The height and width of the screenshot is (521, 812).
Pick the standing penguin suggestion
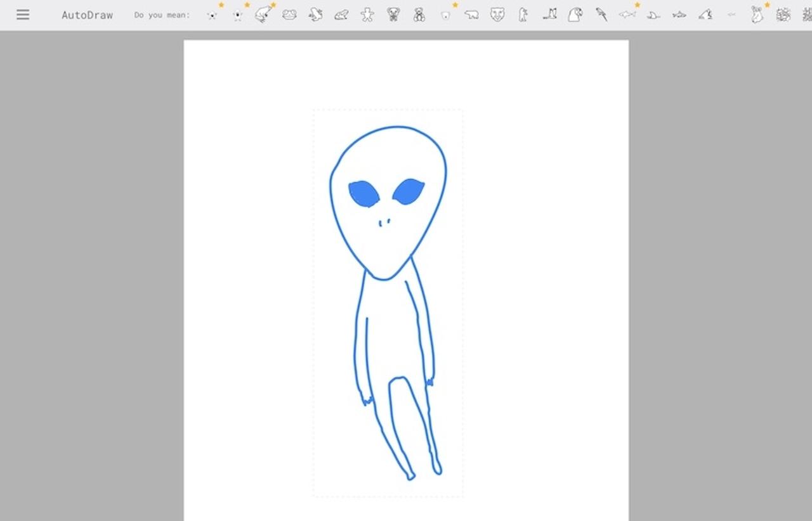tap(523, 15)
